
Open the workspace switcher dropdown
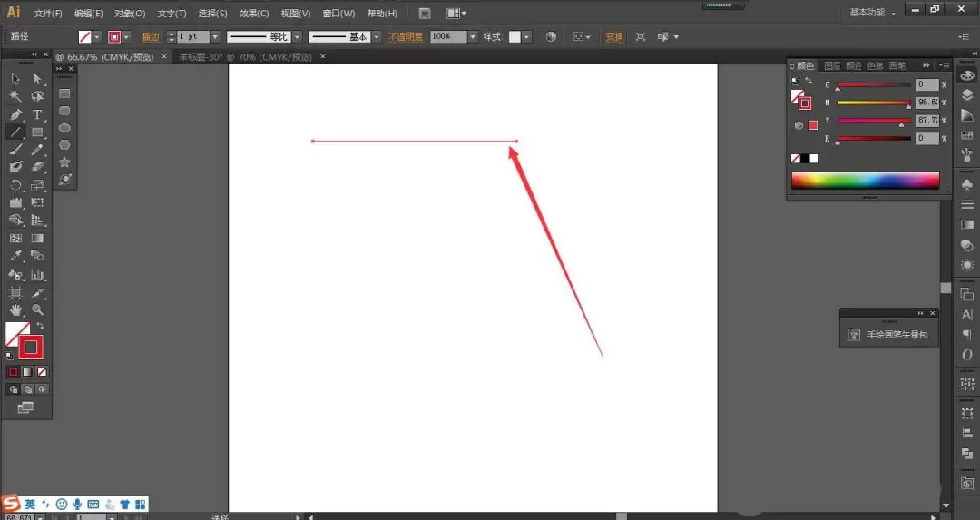click(x=873, y=13)
